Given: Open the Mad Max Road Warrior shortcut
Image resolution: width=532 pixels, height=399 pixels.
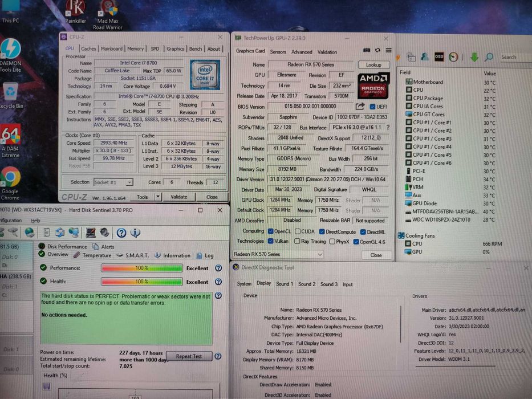Looking at the screenshot, I should coord(108,15).
